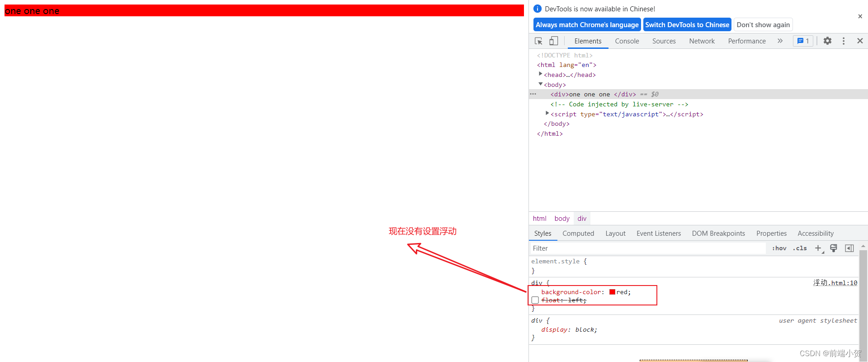This screenshot has width=868, height=362.
Task: Switch to the Console tab
Action: 627,41
